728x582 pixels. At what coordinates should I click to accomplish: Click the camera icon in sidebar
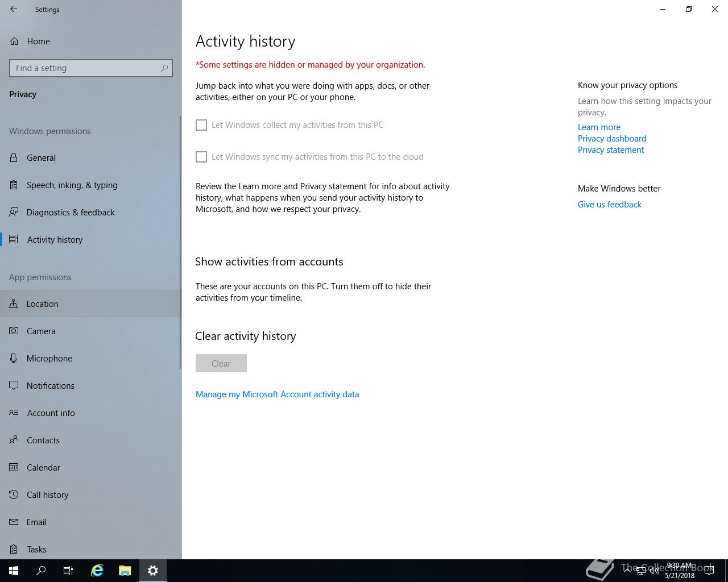tap(14, 331)
